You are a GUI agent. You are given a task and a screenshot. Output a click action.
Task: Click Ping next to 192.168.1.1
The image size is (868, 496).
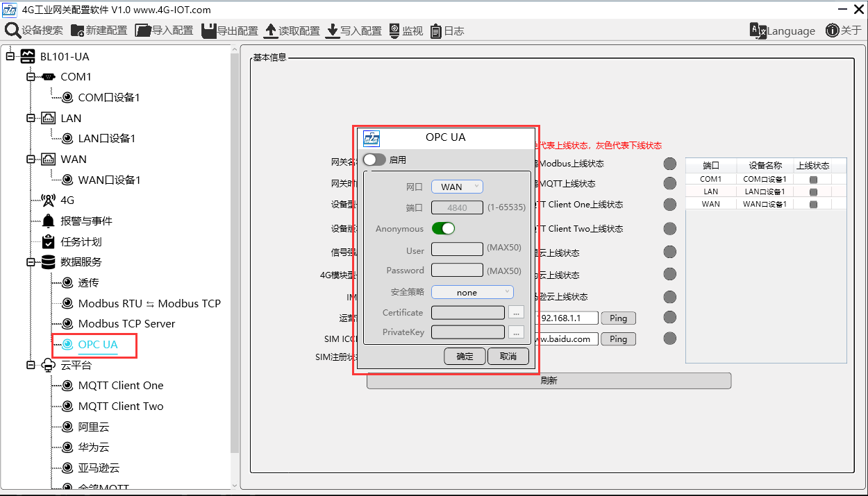point(618,318)
